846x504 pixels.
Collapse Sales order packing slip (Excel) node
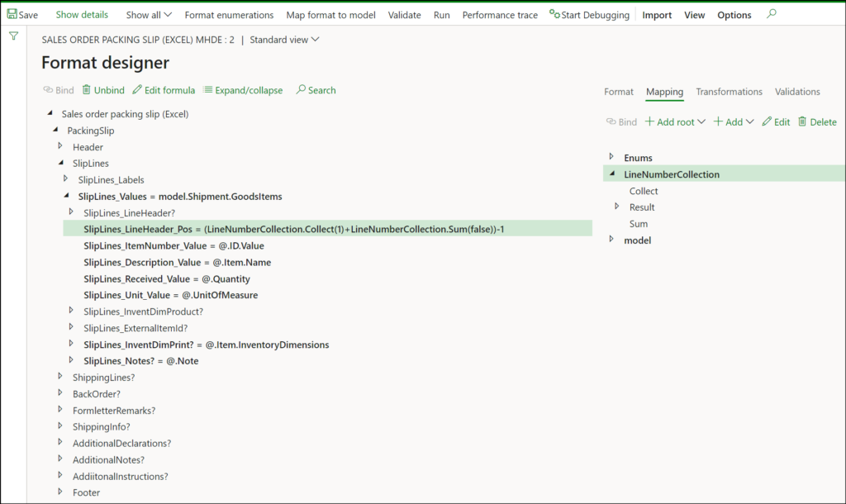pyautogui.click(x=50, y=112)
